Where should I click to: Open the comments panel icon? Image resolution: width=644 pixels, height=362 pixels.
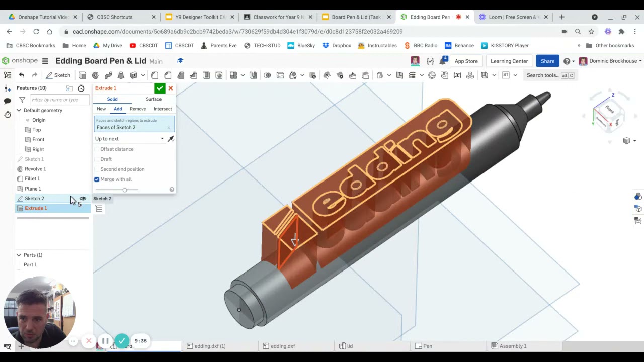pos(8,101)
